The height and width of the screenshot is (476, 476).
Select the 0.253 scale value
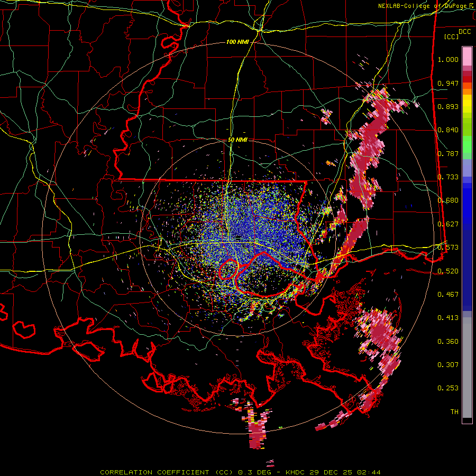pyautogui.click(x=448, y=388)
